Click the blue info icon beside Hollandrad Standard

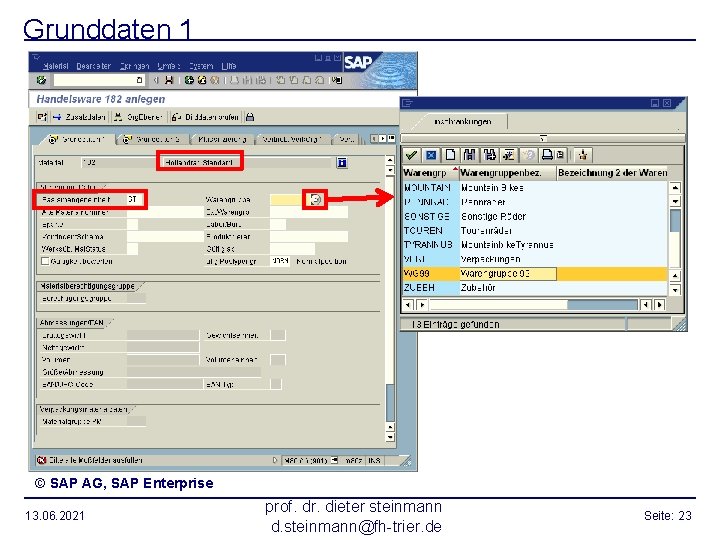(x=342, y=163)
